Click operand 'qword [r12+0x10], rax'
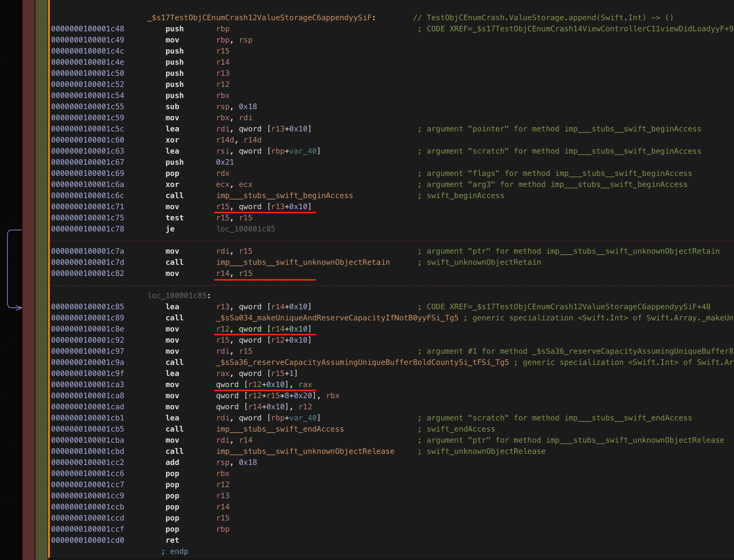This screenshot has height=560, width=734. tap(264, 384)
